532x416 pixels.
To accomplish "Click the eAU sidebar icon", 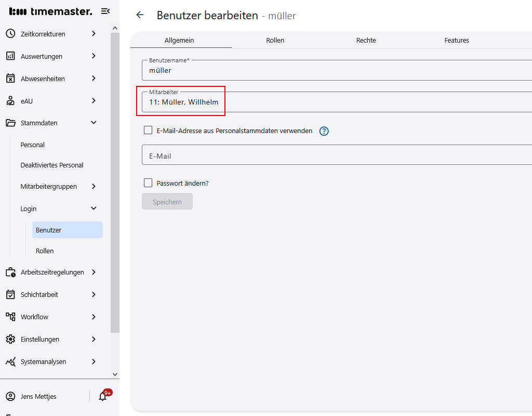I will pos(10,101).
